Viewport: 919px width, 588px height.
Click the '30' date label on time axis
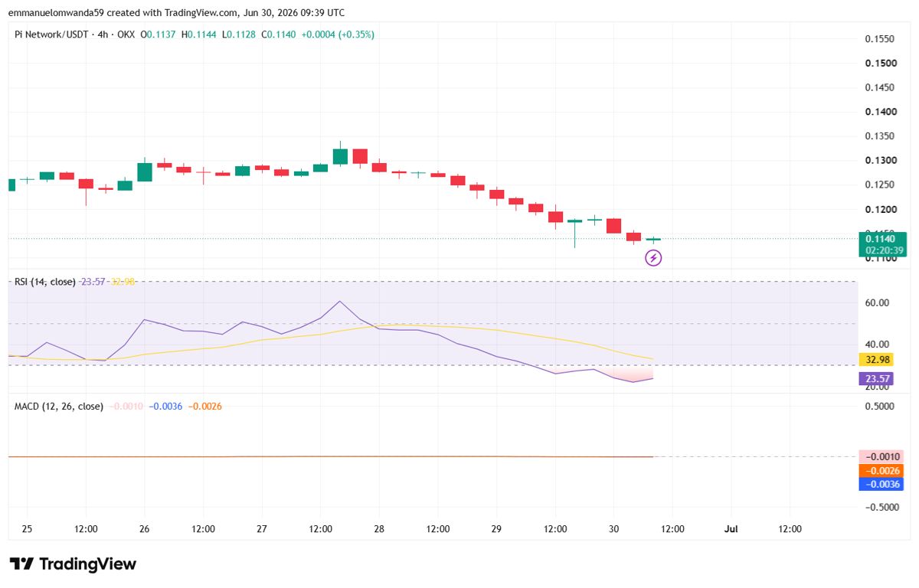(x=613, y=528)
